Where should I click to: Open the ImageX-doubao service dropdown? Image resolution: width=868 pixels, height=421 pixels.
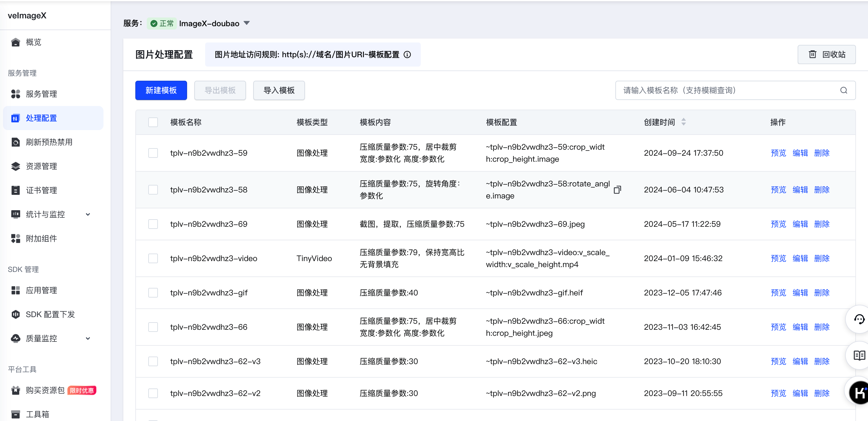pos(247,23)
